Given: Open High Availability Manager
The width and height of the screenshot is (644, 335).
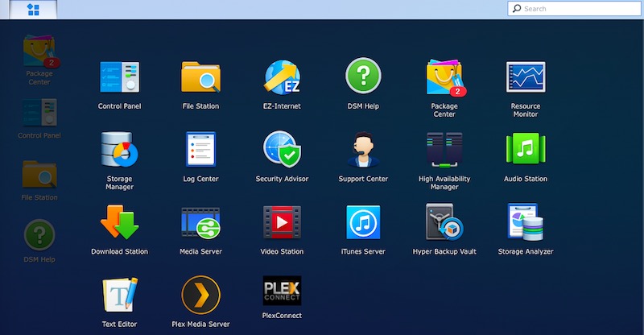Looking at the screenshot, I should click(444, 150).
